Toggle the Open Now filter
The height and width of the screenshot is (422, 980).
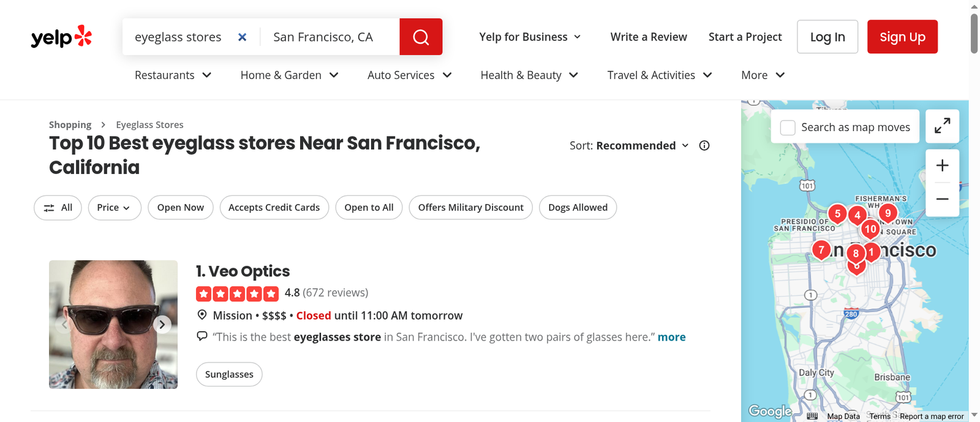point(181,208)
